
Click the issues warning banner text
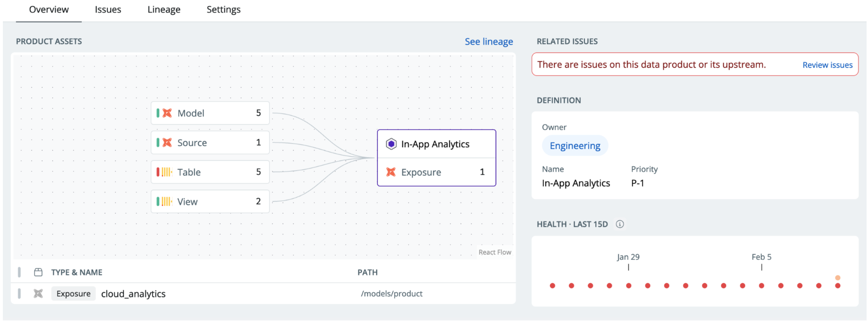(x=651, y=65)
